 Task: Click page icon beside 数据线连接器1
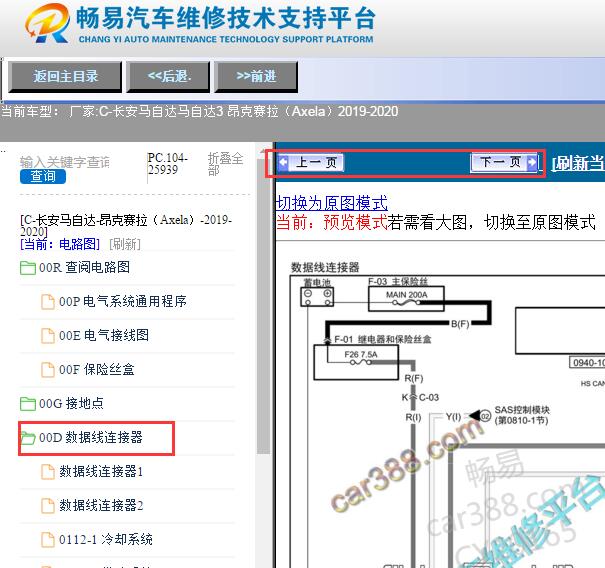click(x=48, y=472)
